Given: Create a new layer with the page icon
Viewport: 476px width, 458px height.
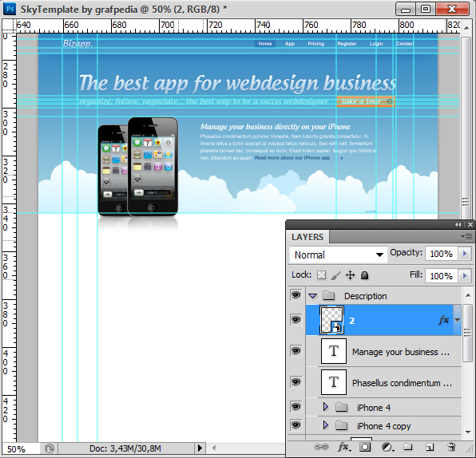Looking at the screenshot, I should [x=429, y=447].
